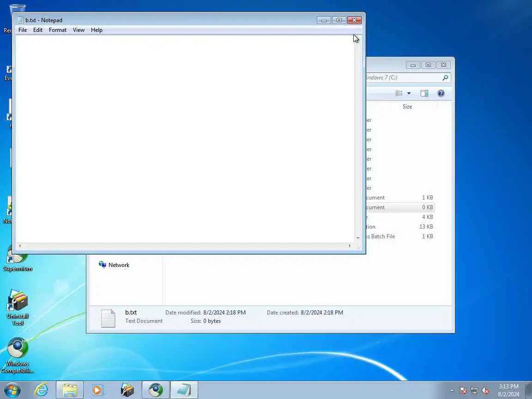This screenshot has width=532, height=399.
Task: Open the Explorer view options dropdown arrow
Action: pyautogui.click(x=409, y=93)
